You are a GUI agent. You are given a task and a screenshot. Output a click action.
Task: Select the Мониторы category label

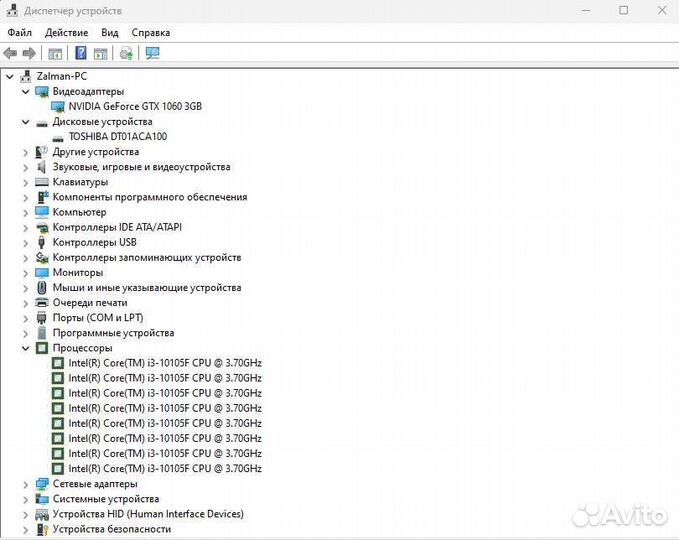pyautogui.click(x=77, y=272)
